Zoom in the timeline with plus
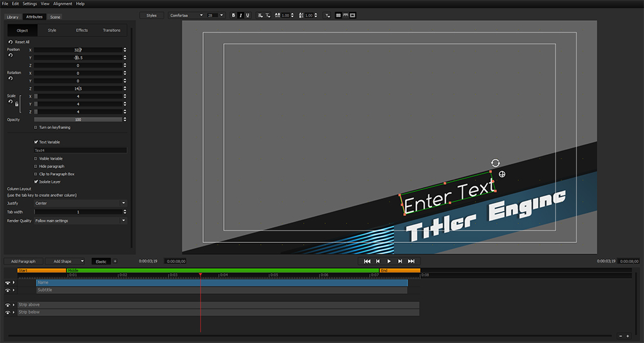The width and height of the screenshot is (644, 343). (628, 336)
